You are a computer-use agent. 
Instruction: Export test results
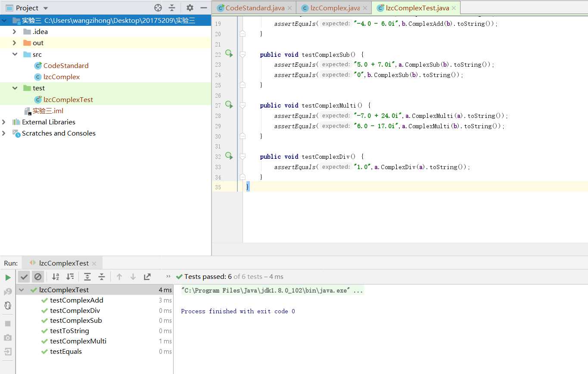pos(147,277)
